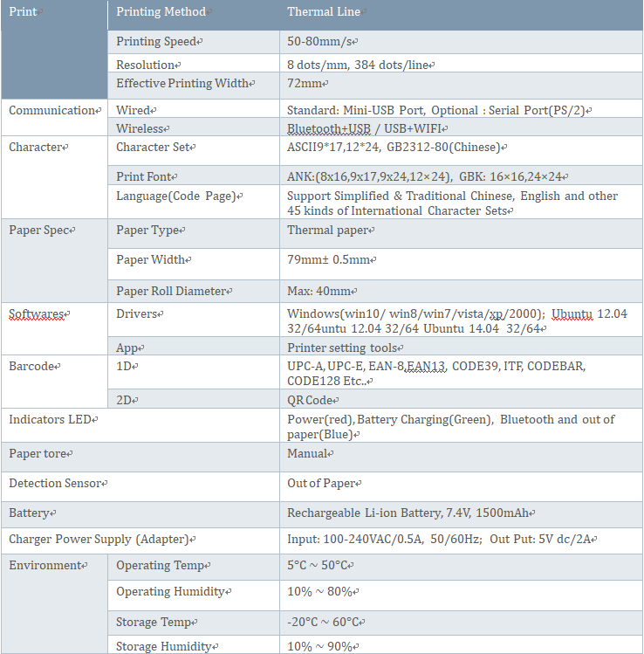
Task: Click 'Bluetooth+USB / USB+WIFI' text
Action: 364,128
